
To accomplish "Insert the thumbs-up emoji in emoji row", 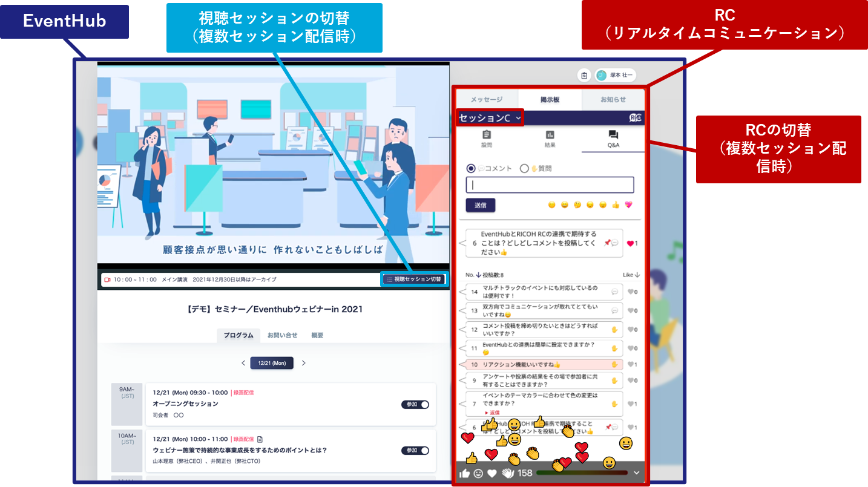I will 616,205.
